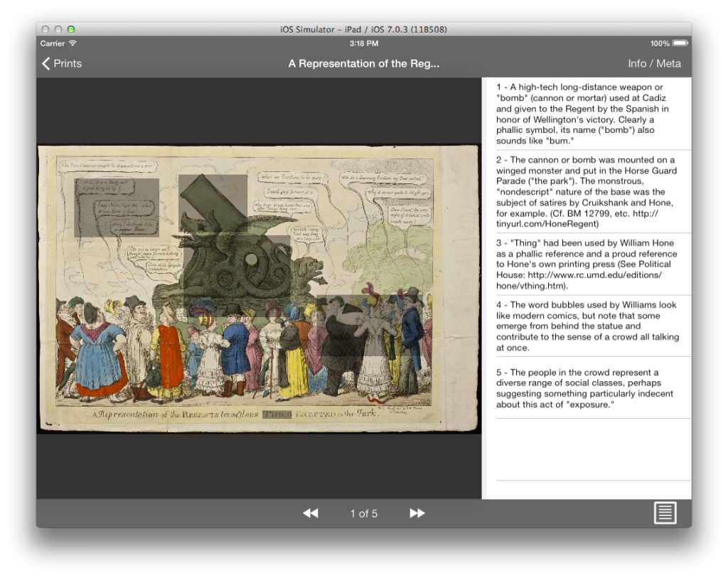Tap the highlighted "THING" word in the caption
728x578 pixels.
pyautogui.click(x=277, y=414)
